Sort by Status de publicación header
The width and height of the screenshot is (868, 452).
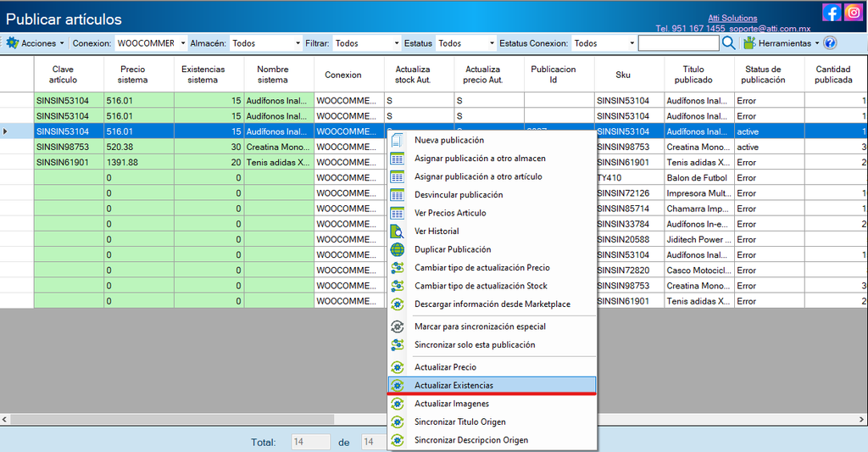[770, 75]
